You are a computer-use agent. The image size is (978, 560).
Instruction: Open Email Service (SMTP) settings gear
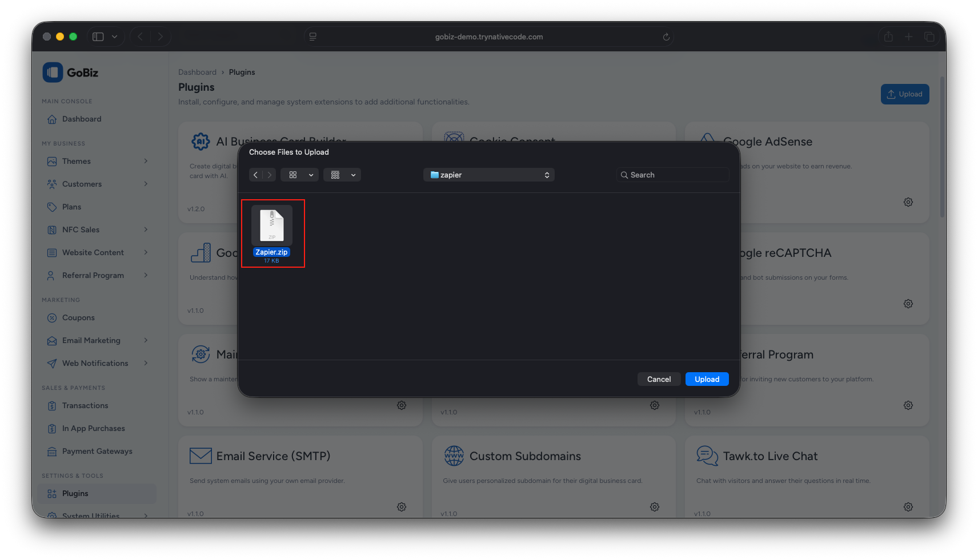click(402, 507)
